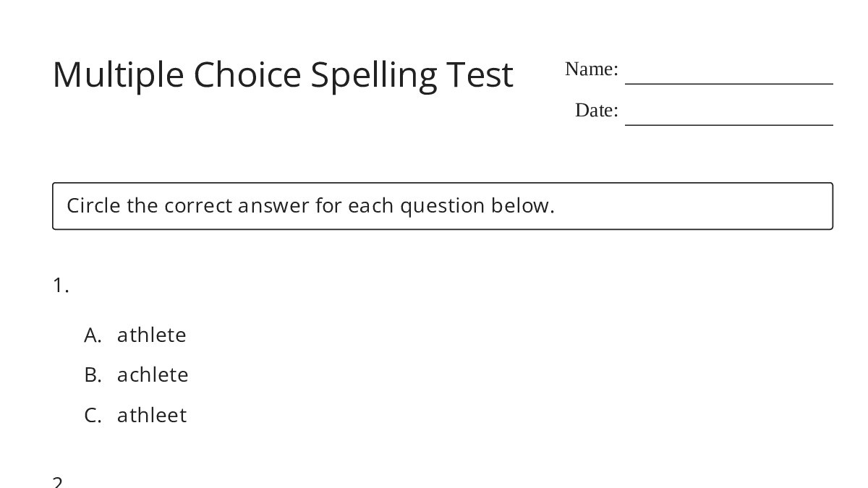The height and width of the screenshot is (488, 868).
Task: Click the 'Name:' label
Action: tap(591, 69)
